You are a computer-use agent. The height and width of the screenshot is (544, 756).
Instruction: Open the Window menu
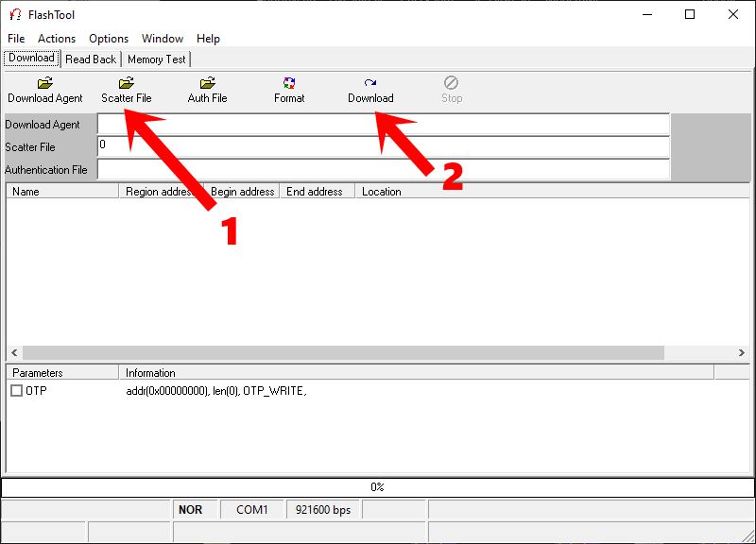click(162, 39)
